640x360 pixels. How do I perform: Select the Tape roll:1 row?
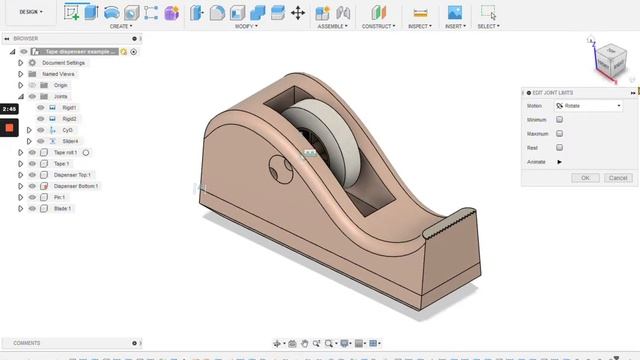point(65,153)
